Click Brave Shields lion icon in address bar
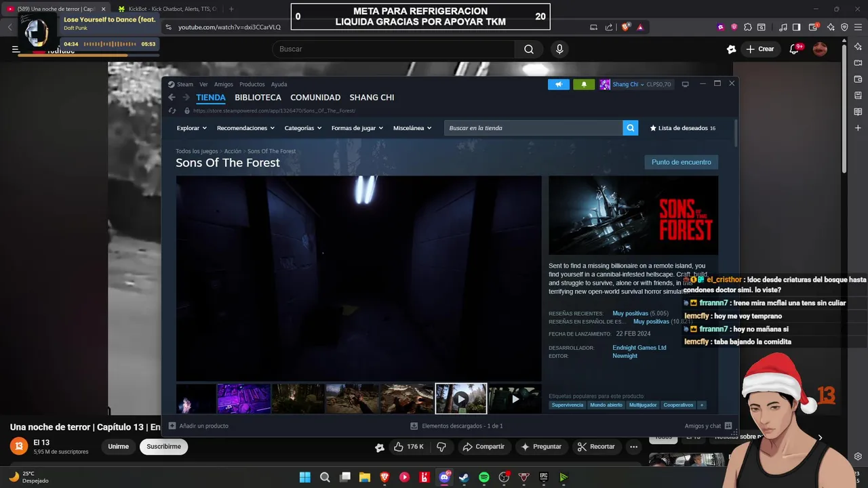The width and height of the screenshot is (868, 488). point(625,27)
